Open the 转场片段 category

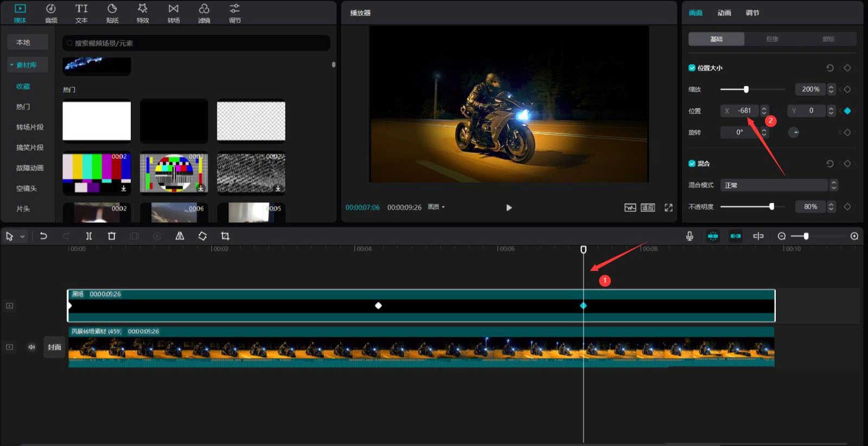(x=30, y=127)
